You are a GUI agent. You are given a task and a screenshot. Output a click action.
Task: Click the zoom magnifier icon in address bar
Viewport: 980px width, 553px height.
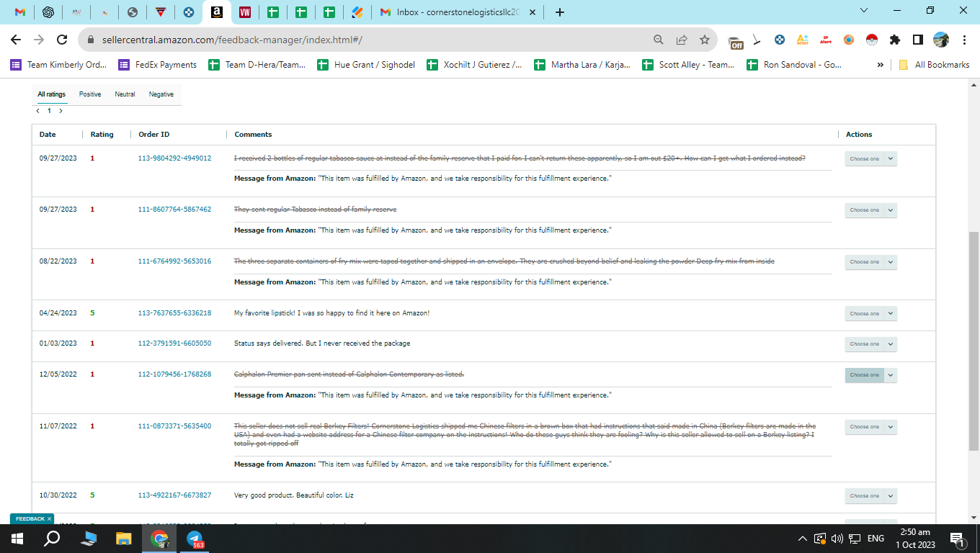[x=659, y=40]
